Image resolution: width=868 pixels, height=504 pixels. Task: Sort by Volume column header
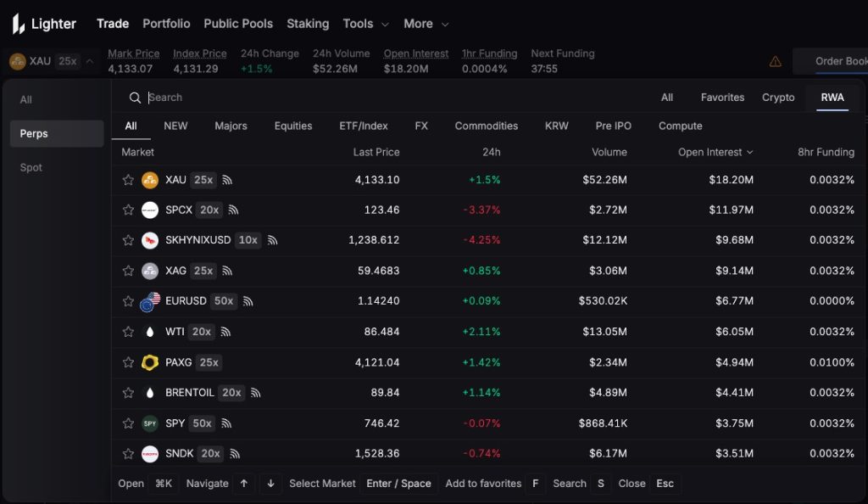[x=609, y=153]
